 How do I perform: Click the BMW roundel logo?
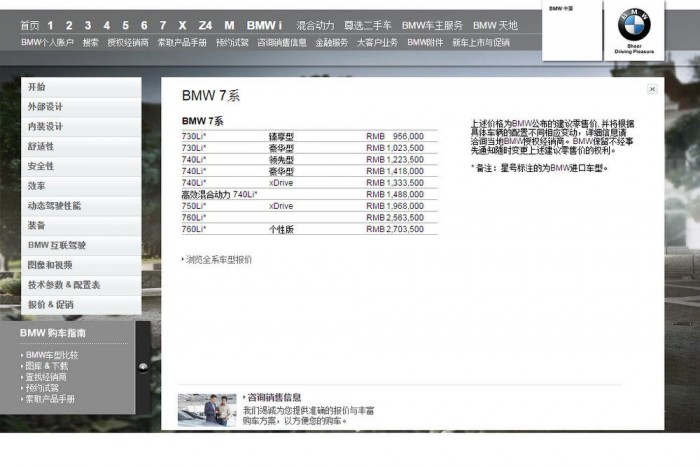(633, 23)
